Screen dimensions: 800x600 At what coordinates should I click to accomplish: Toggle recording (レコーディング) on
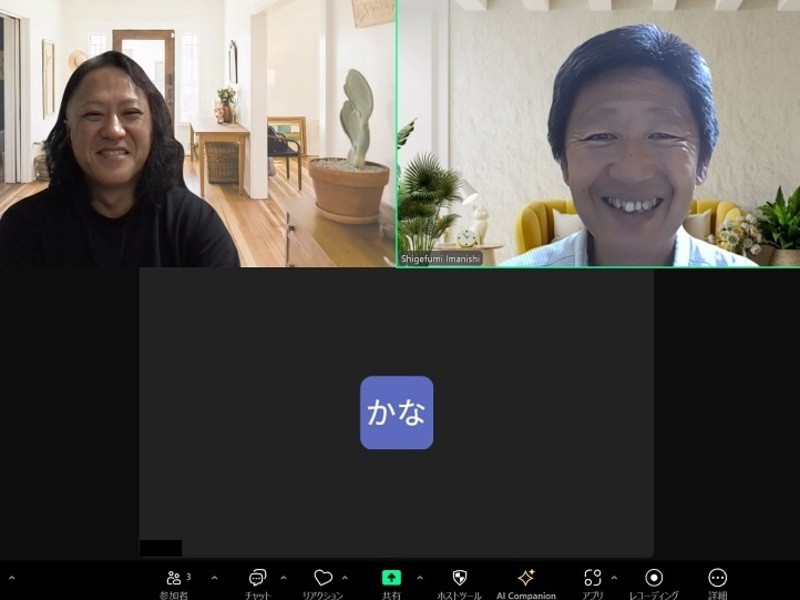654,579
